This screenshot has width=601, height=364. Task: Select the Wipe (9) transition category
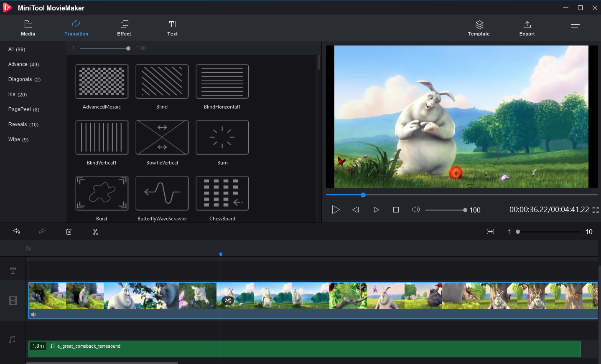[18, 139]
